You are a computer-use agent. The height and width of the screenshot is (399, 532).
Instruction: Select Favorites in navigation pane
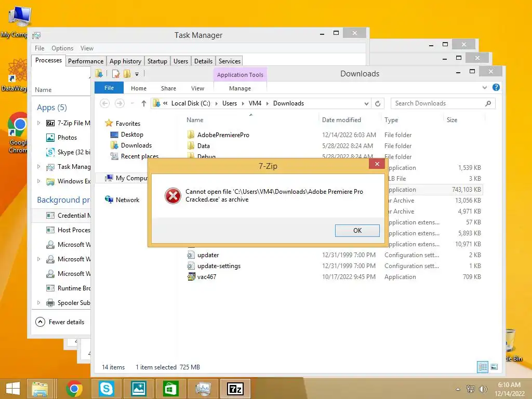pyautogui.click(x=128, y=124)
